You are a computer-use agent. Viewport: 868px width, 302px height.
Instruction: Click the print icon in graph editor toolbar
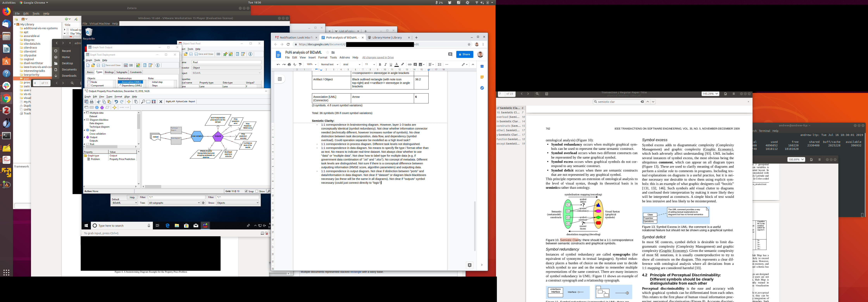point(91,101)
